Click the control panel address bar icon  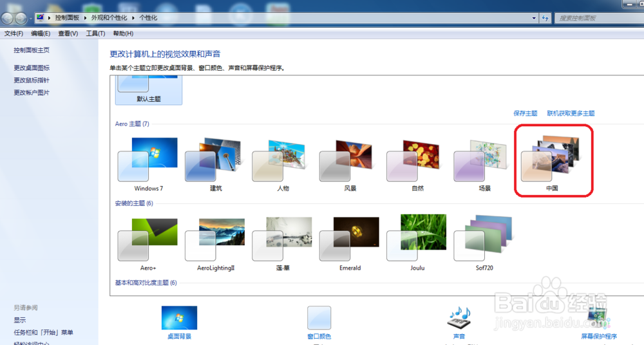(x=40, y=17)
